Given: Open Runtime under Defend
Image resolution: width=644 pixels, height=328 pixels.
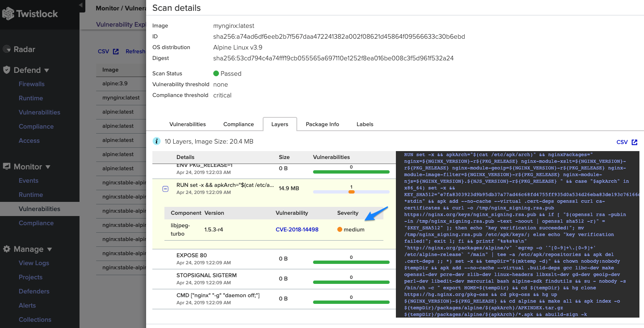Looking at the screenshot, I should click(x=31, y=98).
